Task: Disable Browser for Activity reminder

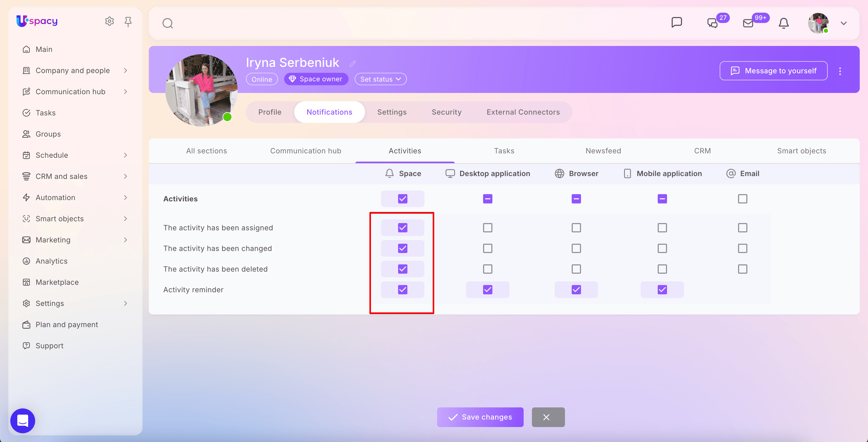Action: [x=576, y=289]
